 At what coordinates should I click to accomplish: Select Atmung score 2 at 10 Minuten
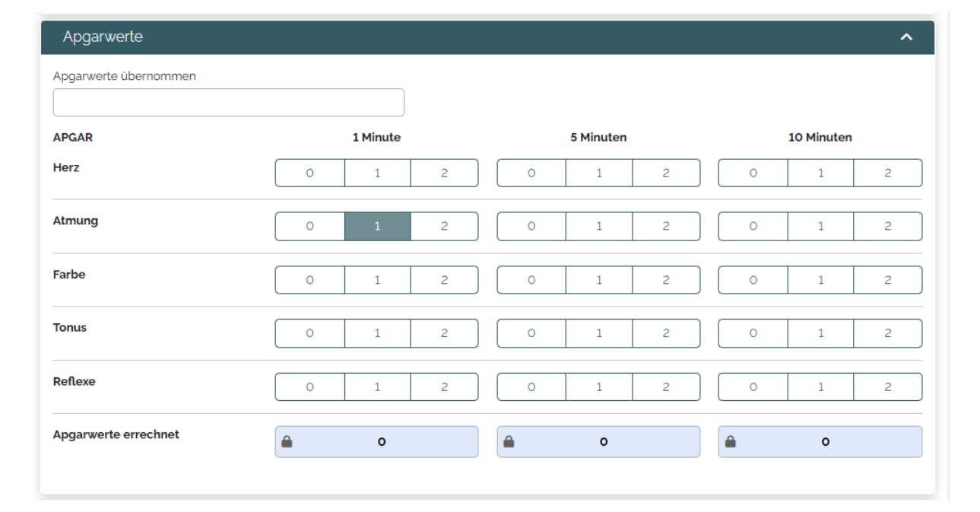pyautogui.click(x=887, y=227)
